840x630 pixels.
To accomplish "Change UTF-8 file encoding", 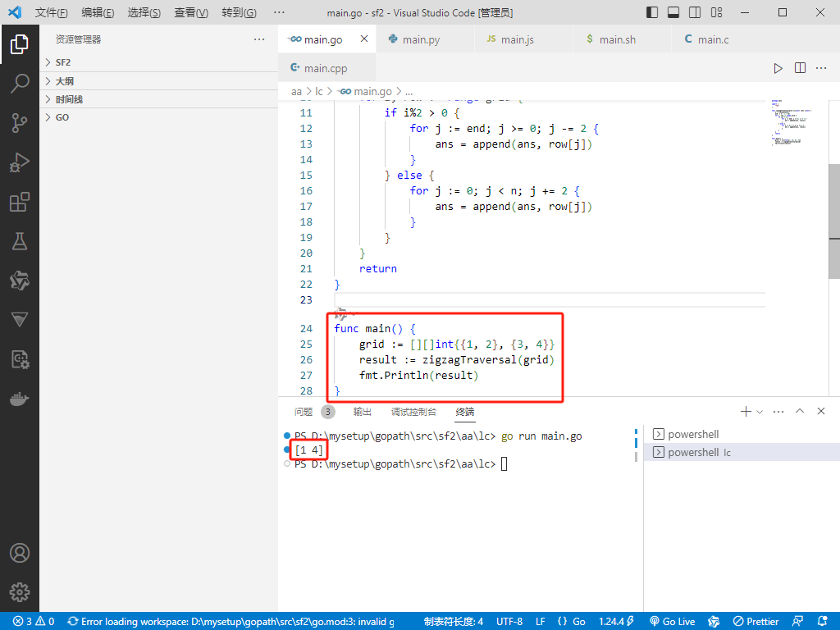I will [509, 622].
